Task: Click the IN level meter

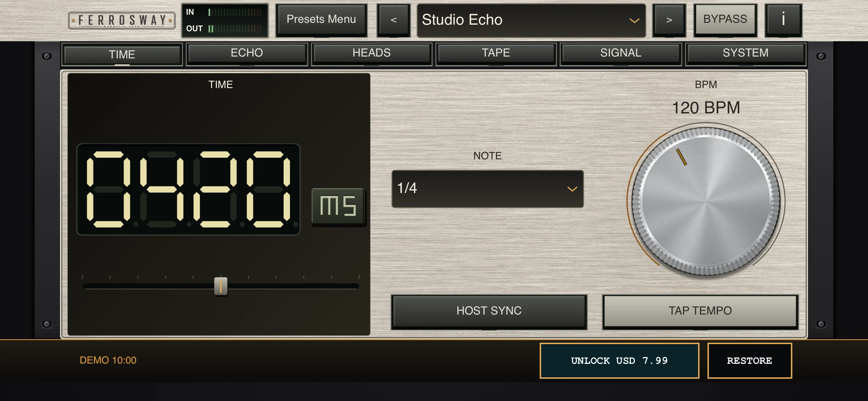Action: [235, 12]
